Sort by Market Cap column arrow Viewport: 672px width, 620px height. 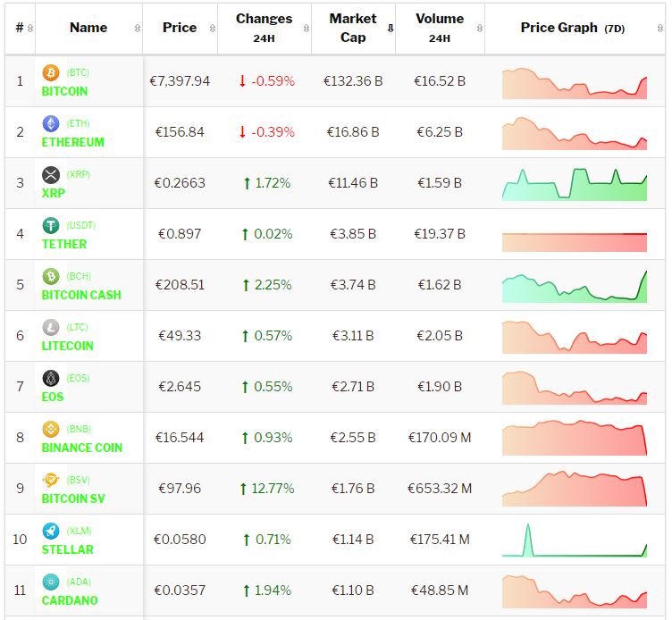[390, 29]
